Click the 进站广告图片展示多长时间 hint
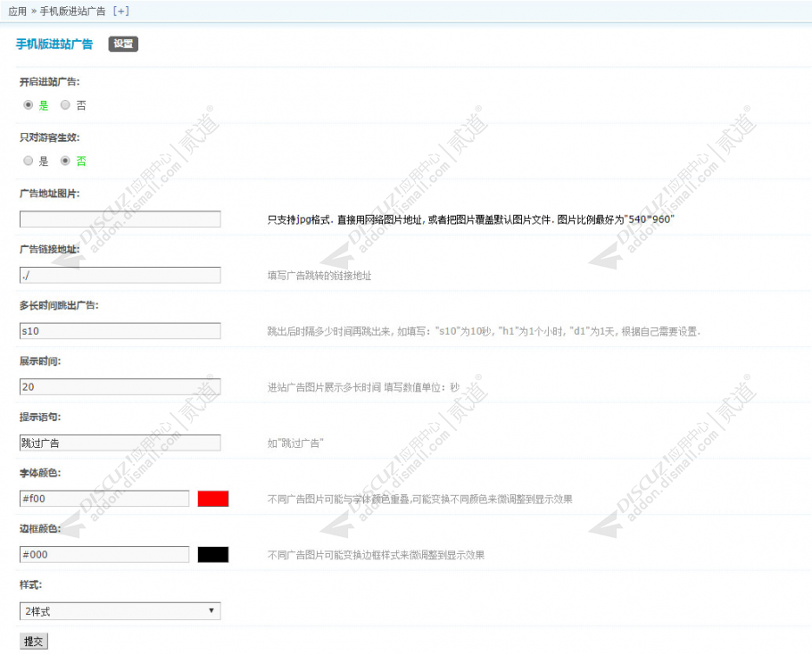 pyautogui.click(x=363, y=387)
